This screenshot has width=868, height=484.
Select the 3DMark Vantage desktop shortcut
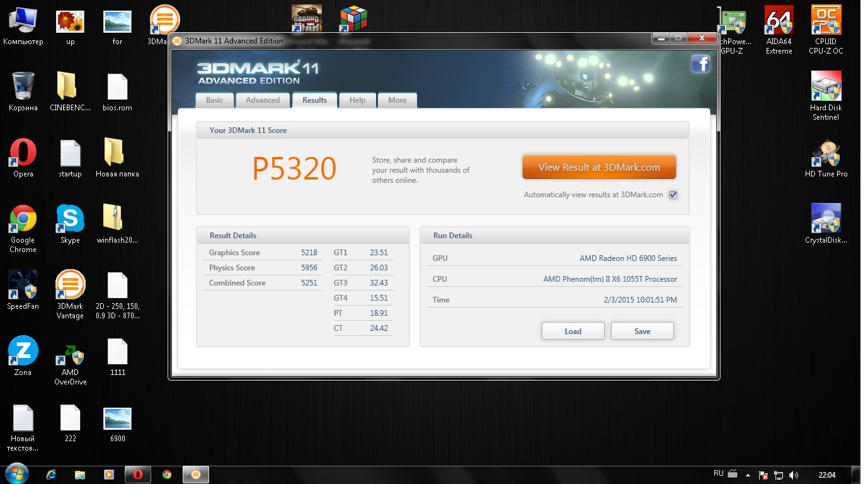(x=70, y=295)
